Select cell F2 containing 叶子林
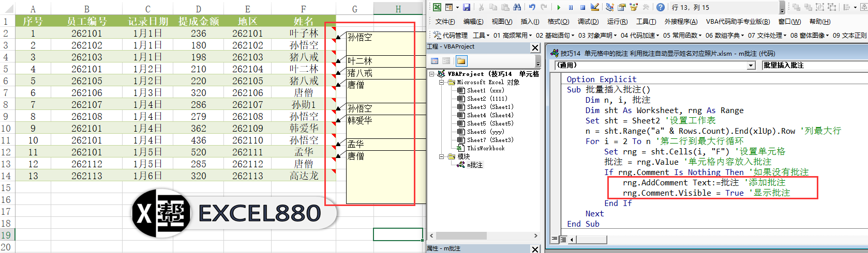 (304, 33)
